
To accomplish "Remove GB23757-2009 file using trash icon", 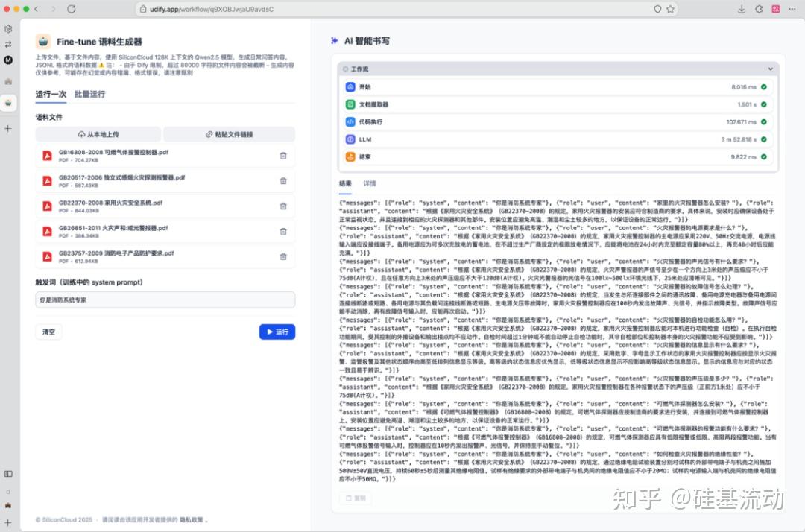I will [283, 256].
